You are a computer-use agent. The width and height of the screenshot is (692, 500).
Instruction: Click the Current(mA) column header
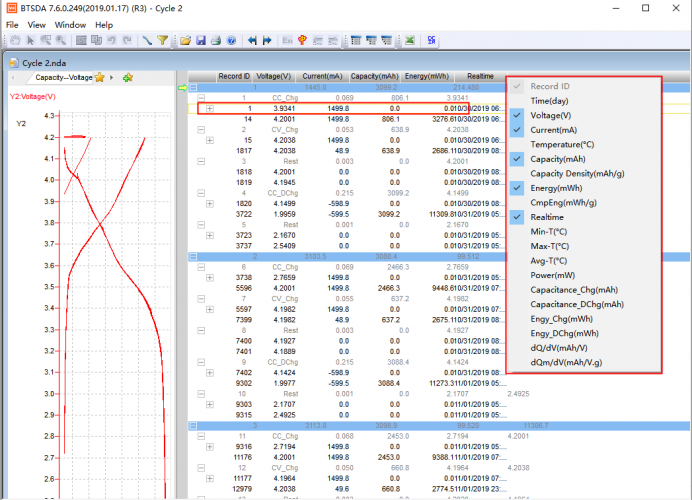[322, 76]
